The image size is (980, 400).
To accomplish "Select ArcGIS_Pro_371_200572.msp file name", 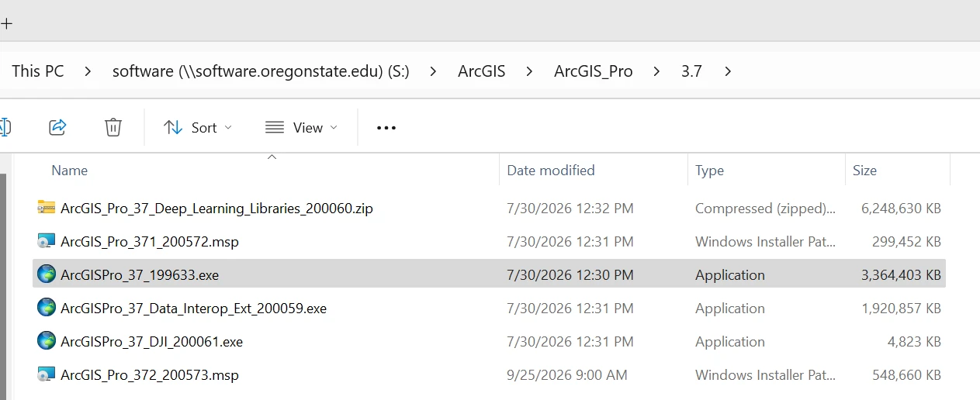I will click(150, 242).
